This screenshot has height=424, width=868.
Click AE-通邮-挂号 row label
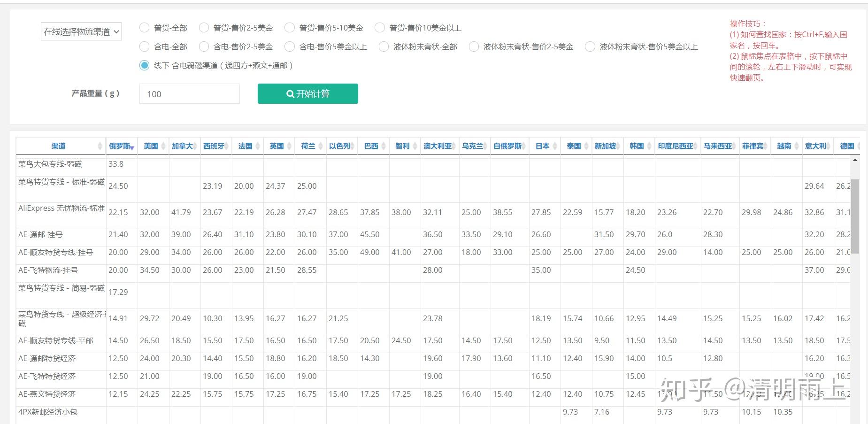tap(40, 234)
